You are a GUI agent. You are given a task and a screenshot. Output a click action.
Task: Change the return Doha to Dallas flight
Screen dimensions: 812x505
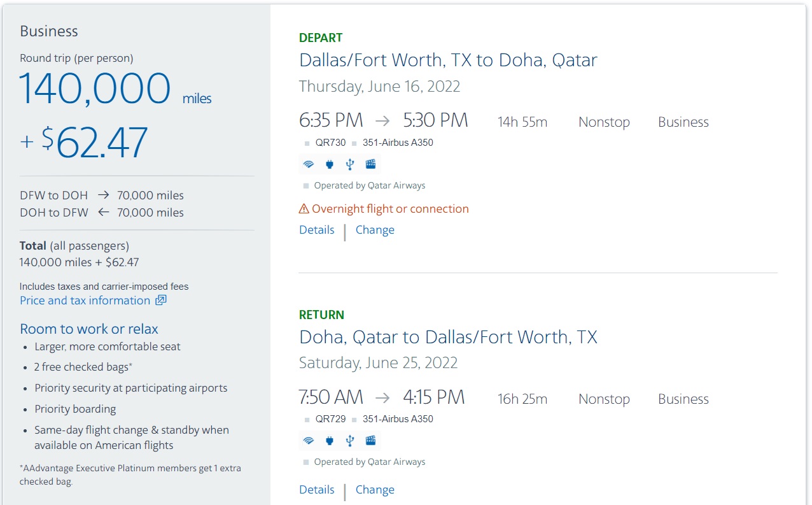pos(375,490)
